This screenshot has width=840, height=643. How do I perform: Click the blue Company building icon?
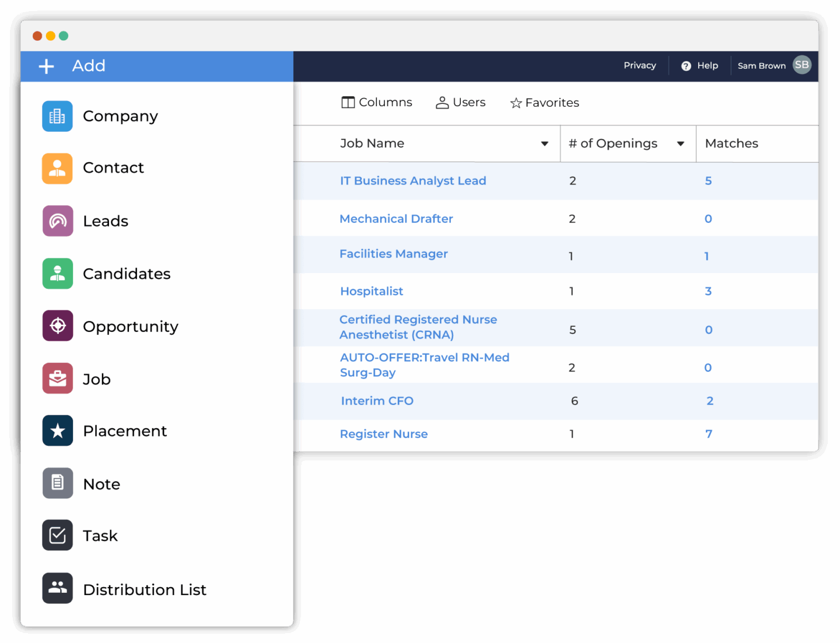(57, 116)
